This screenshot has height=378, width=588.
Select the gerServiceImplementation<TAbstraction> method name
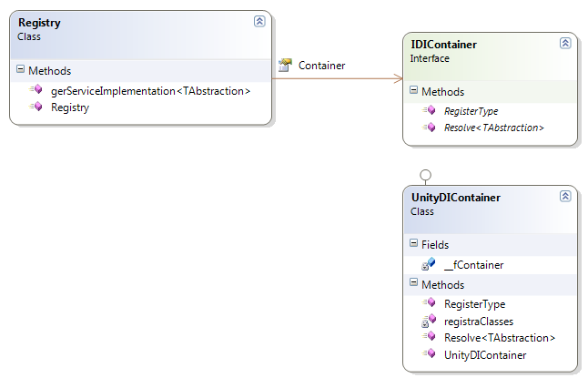pyautogui.click(x=150, y=90)
